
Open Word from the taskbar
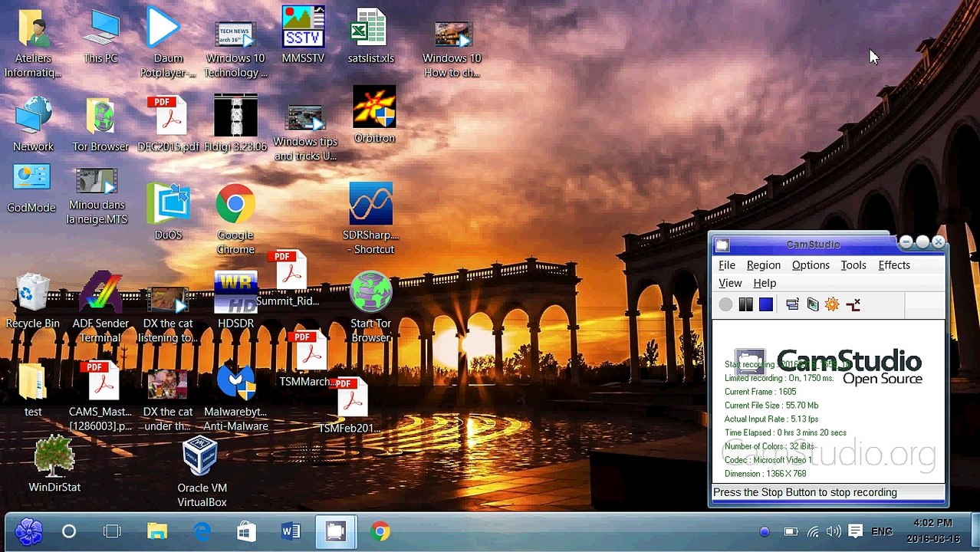tap(291, 531)
